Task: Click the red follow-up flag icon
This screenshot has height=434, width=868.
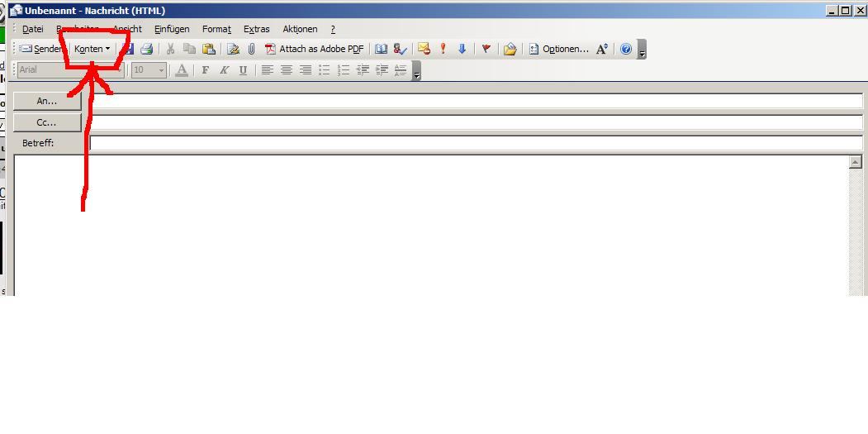Action: pos(486,49)
